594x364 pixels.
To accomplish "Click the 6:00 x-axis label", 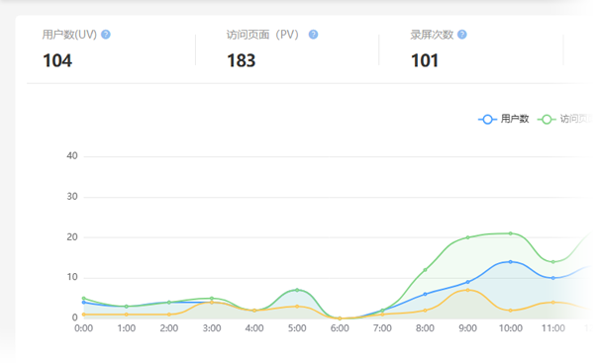I will 340,328.
